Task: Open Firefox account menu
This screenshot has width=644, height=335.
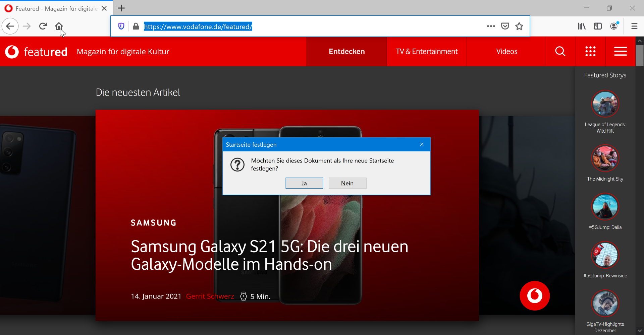Action: point(614,26)
